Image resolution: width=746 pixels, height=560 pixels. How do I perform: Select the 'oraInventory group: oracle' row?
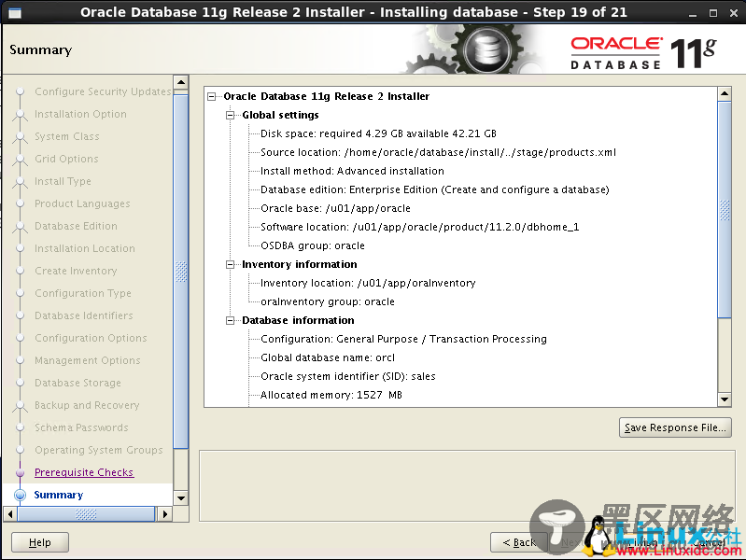[x=328, y=301]
